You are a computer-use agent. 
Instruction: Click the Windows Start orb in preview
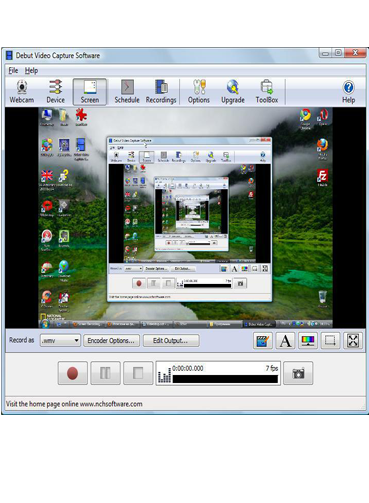[x=44, y=323]
